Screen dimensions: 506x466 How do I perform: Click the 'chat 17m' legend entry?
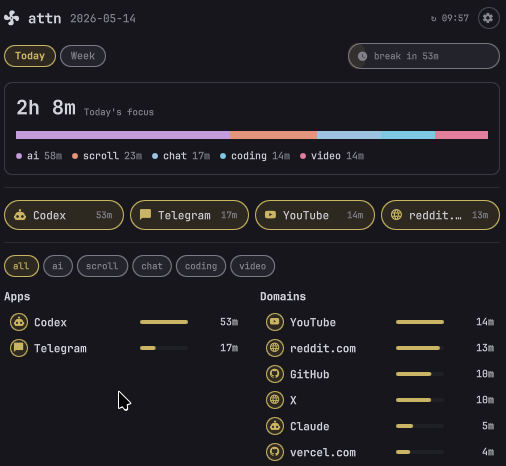[x=181, y=156]
